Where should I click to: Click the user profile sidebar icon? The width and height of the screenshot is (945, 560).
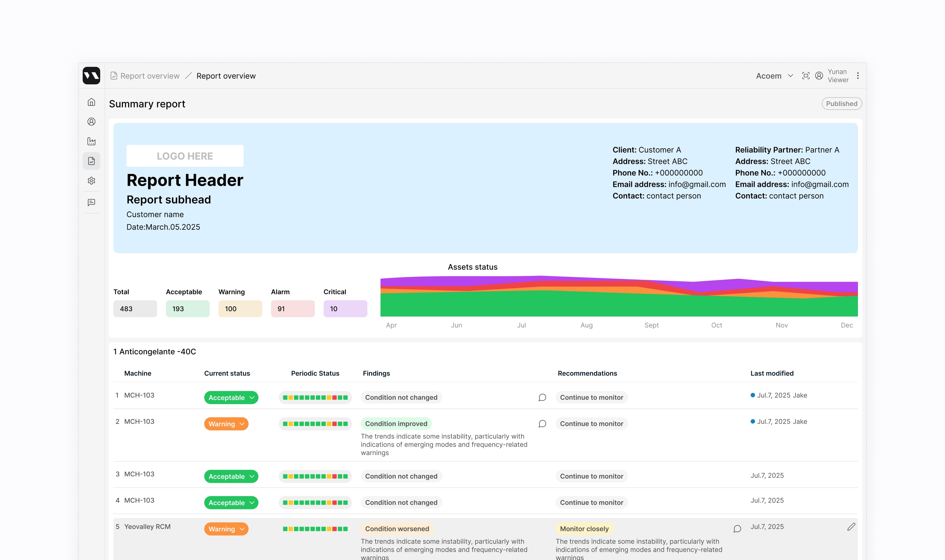(x=91, y=122)
